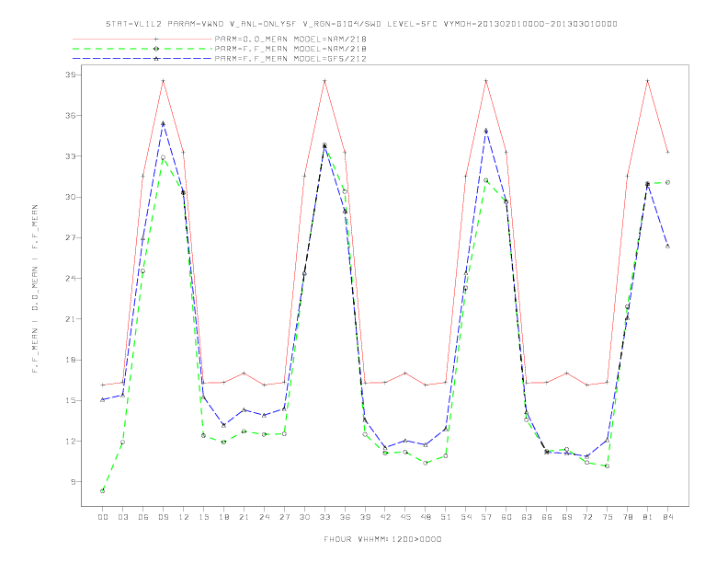Click x-axis forecast hour label 45
This screenshot has width=728, height=563.
tap(405, 517)
